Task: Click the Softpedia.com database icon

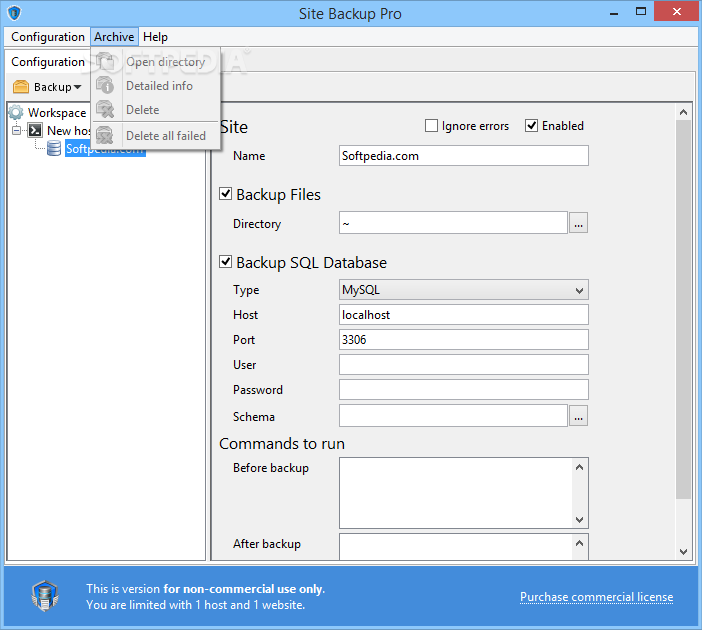Action: pos(54,148)
